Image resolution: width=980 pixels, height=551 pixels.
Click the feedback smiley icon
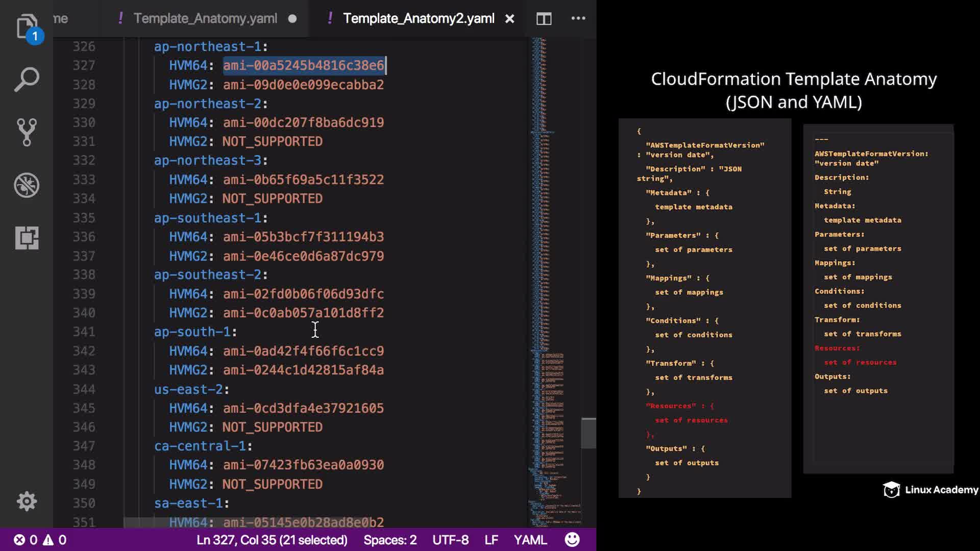click(x=572, y=540)
